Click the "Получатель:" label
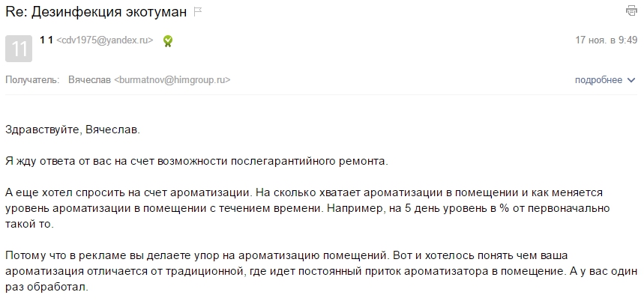This screenshot has height=301, width=644. click(x=31, y=79)
